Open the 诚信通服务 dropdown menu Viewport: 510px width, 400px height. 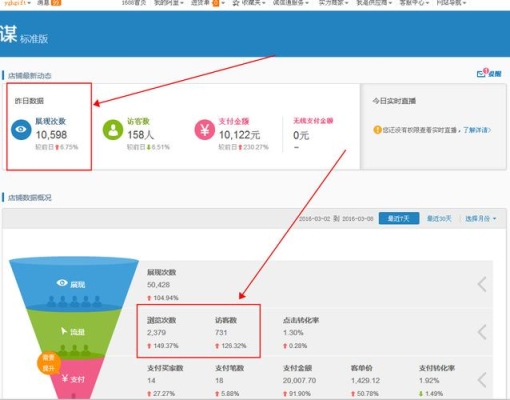pyautogui.click(x=291, y=3)
